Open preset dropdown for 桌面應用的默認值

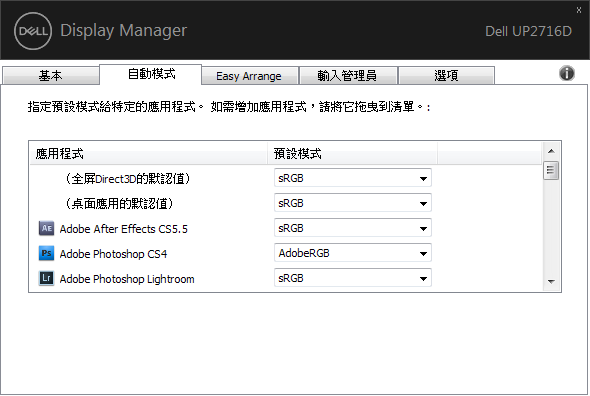click(x=353, y=203)
